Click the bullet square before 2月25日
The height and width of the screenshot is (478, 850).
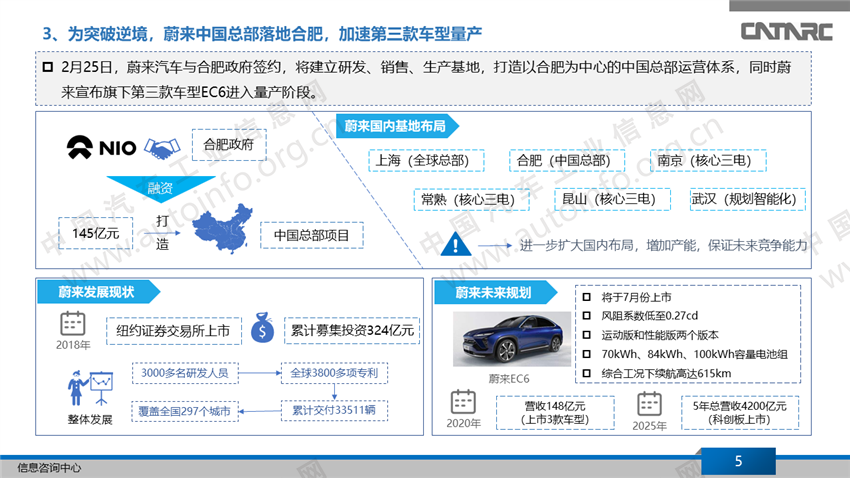click(48, 67)
